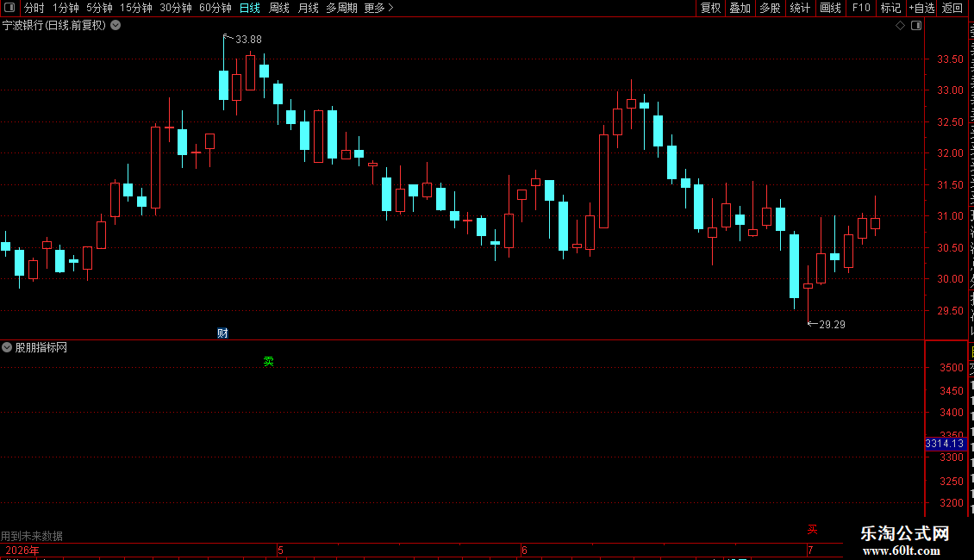This screenshot has height=560, width=974.
Task: Click the 3500 indicator axis label
Action: tap(952, 368)
